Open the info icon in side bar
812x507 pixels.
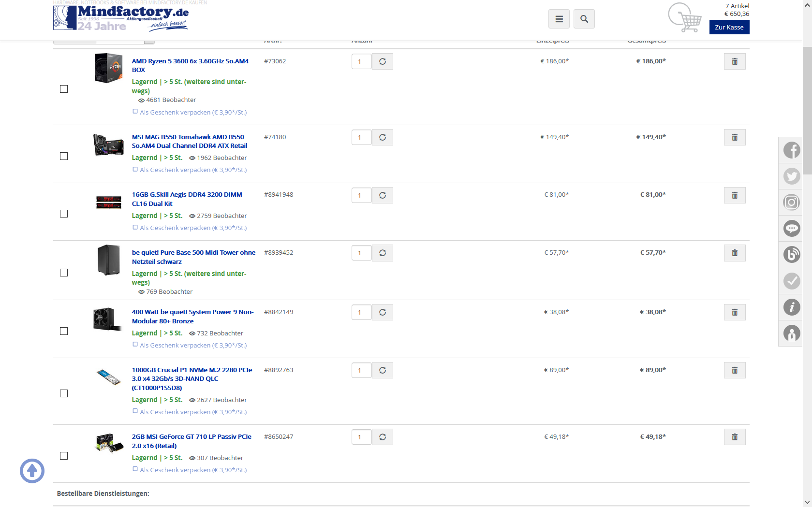792,307
